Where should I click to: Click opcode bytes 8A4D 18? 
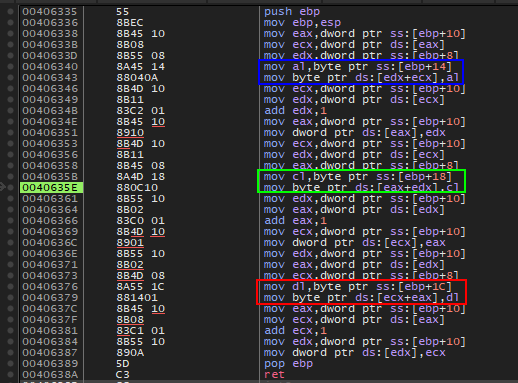pos(141,177)
